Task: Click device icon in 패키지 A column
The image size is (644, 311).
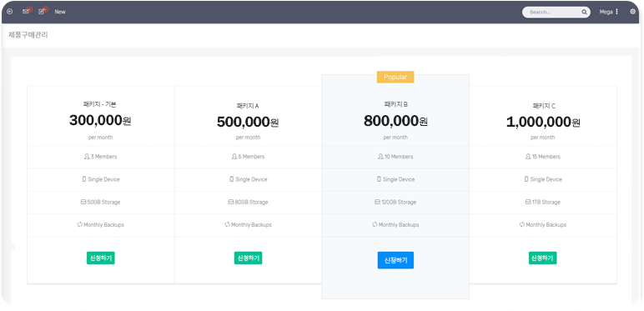Action: pos(232,179)
